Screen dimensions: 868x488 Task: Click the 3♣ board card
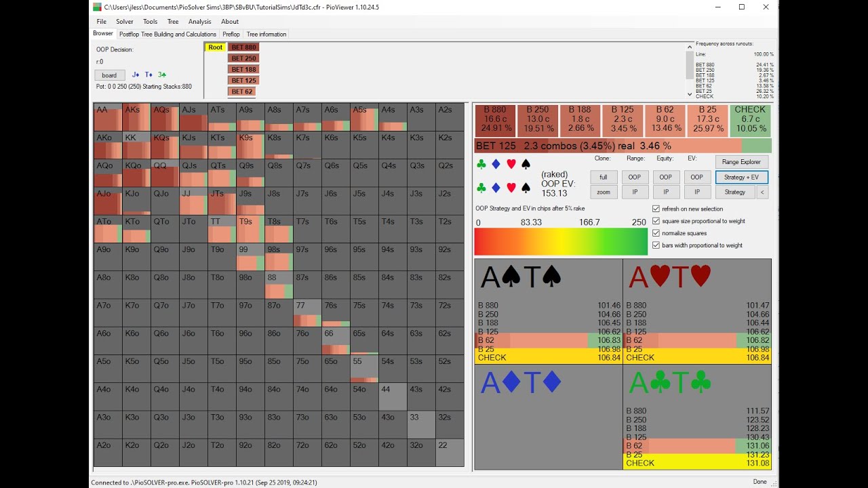pyautogui.click(x=162, y=75)
